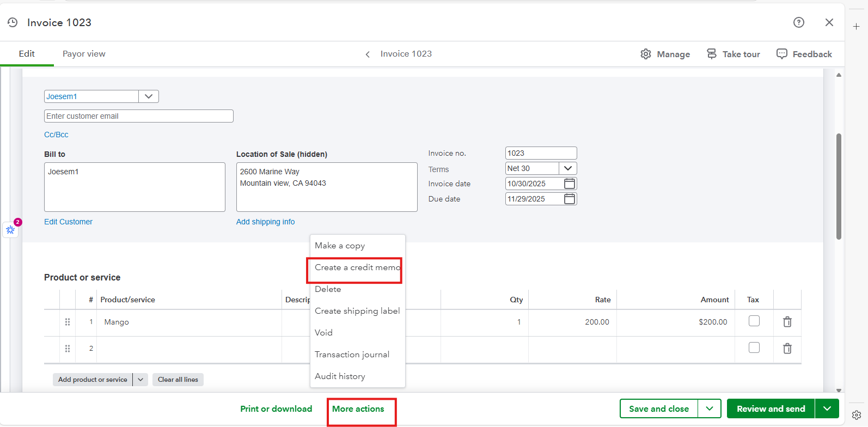Screen dimensions: 868x427
Task: Expand the Save and close options arrow
Action: pos(709,408)
